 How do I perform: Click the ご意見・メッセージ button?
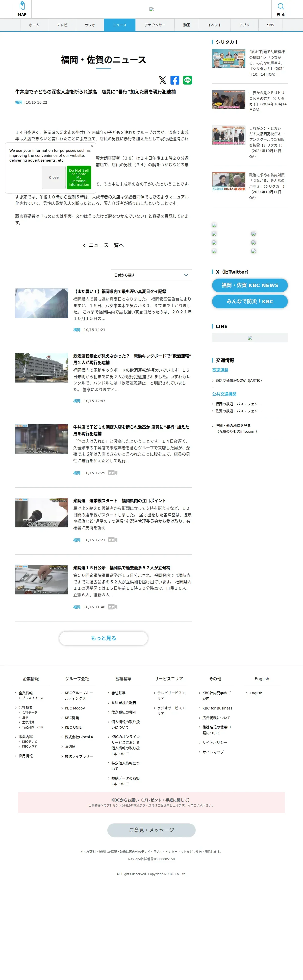151,830
